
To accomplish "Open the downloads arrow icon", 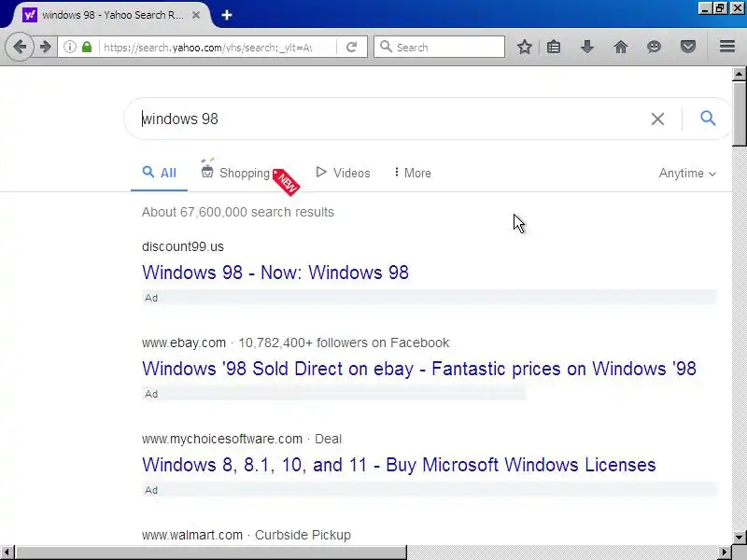I will point(587,47).
